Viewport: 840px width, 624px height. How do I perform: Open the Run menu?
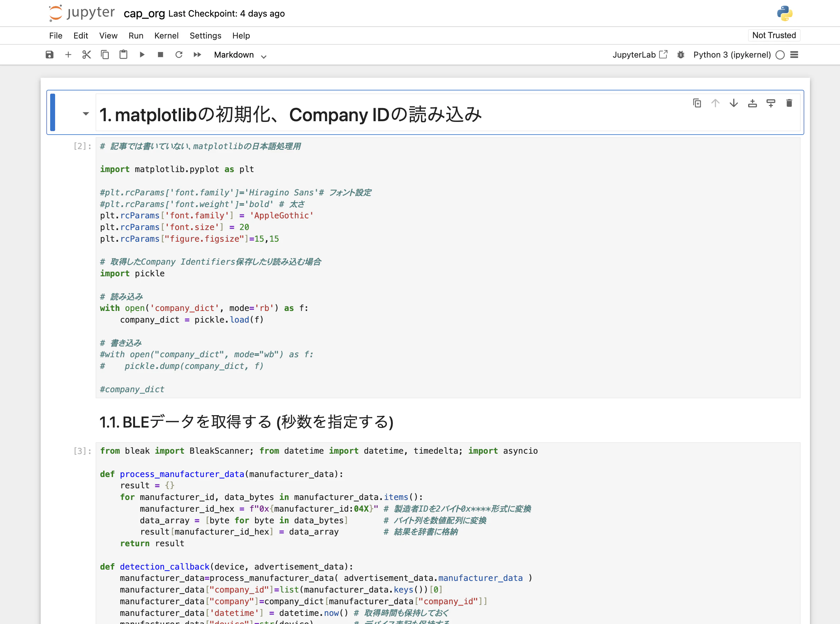tap(136, 35)
